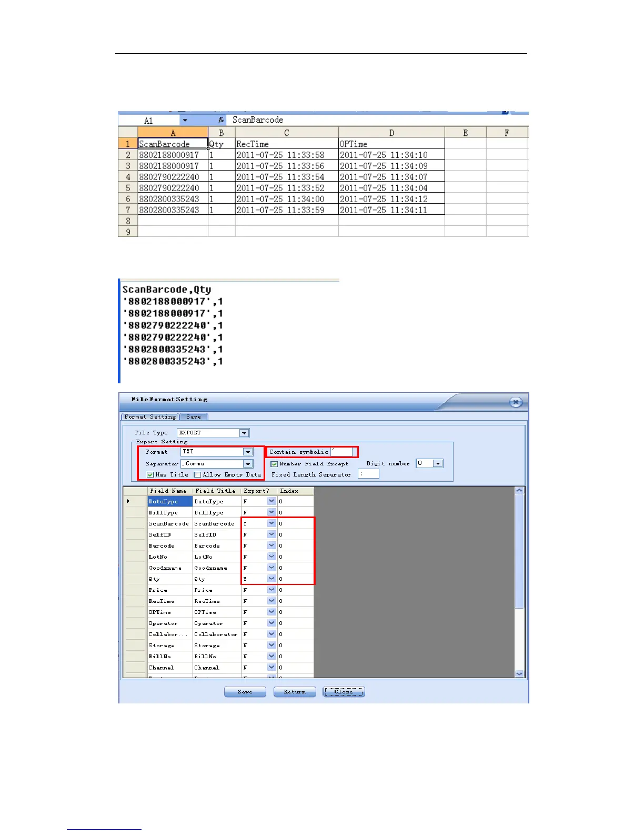The width and height of the screenshot is (644, 834).
Task: Click the fx insert function icon
Action: coord(221,121)
